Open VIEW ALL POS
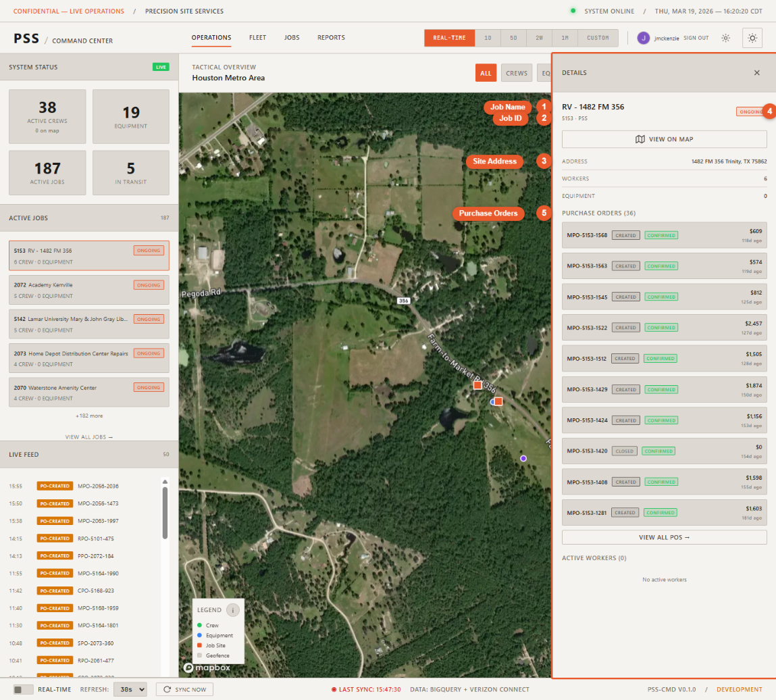Screen dimensions: 776x700 pos(664,537)
